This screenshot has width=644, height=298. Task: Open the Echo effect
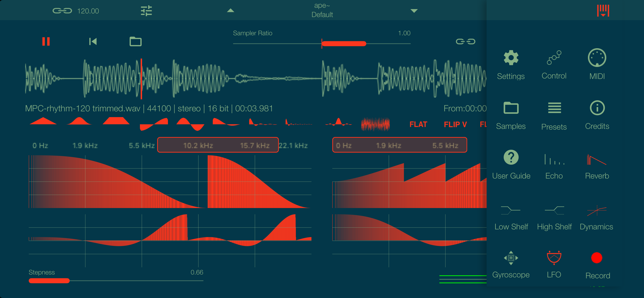pos(554,160)
